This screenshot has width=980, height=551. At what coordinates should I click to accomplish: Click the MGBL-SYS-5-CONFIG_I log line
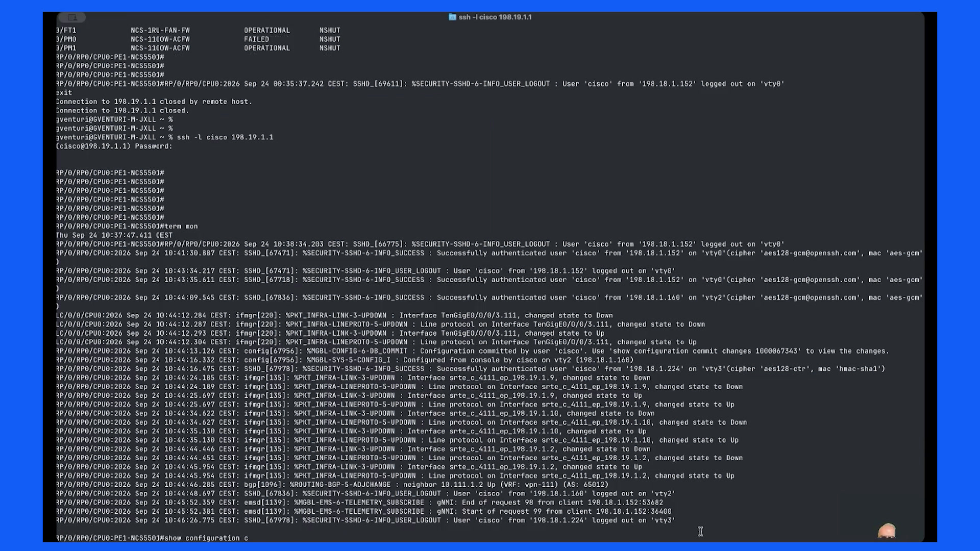(345, 360)
